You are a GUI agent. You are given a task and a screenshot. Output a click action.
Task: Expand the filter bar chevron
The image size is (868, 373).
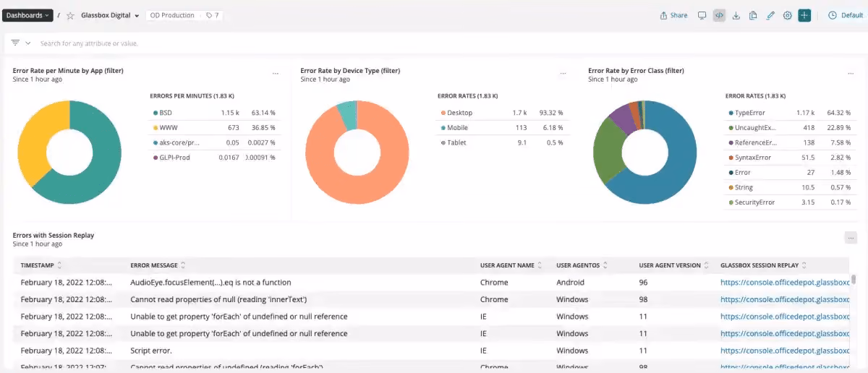(x=28, y=43)
